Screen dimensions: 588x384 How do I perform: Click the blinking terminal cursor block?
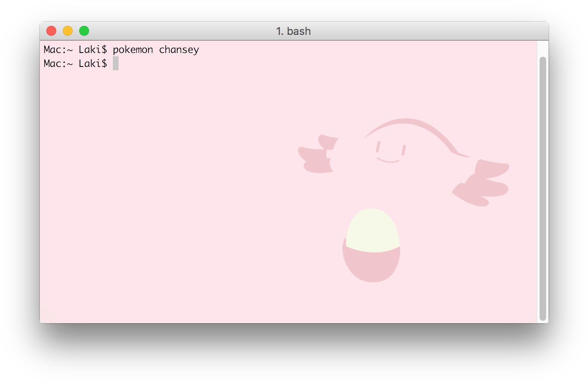tap(116, 63)
